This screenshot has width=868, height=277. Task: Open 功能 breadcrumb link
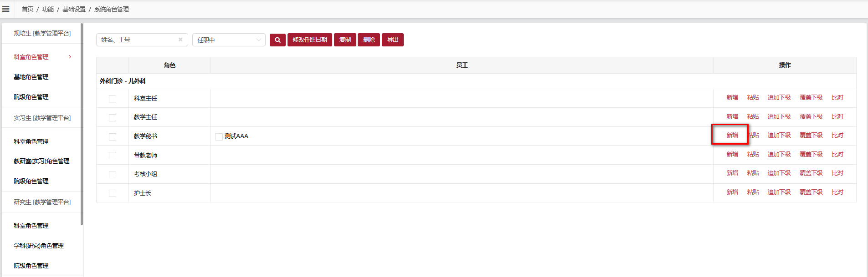click(x=48, y=9)
